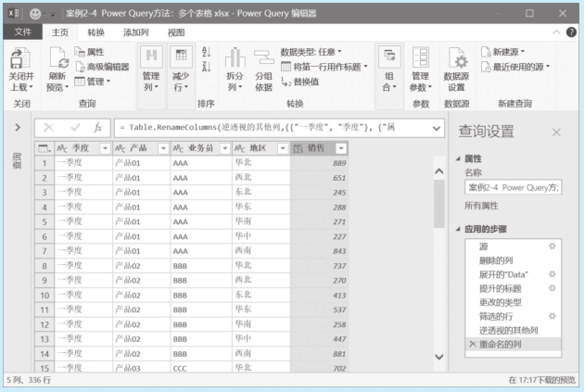Screen dimensions: 584x392
Task: Click the 分组依据 (Group By) icon
Action: coord(264,58)
